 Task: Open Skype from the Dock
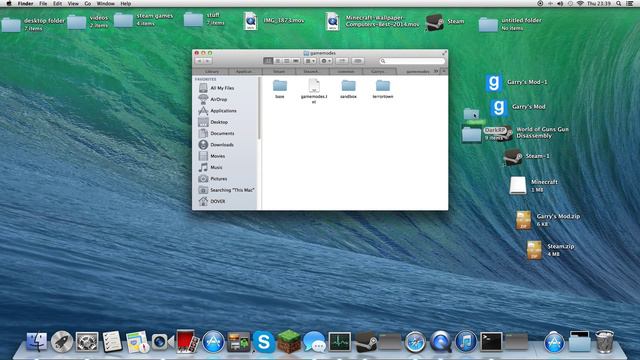[264, 342]
